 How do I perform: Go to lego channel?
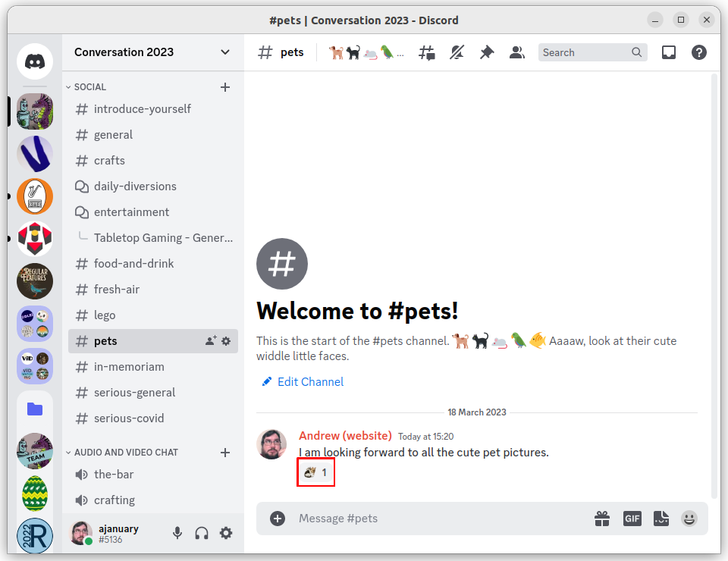(x=153, y=315)
